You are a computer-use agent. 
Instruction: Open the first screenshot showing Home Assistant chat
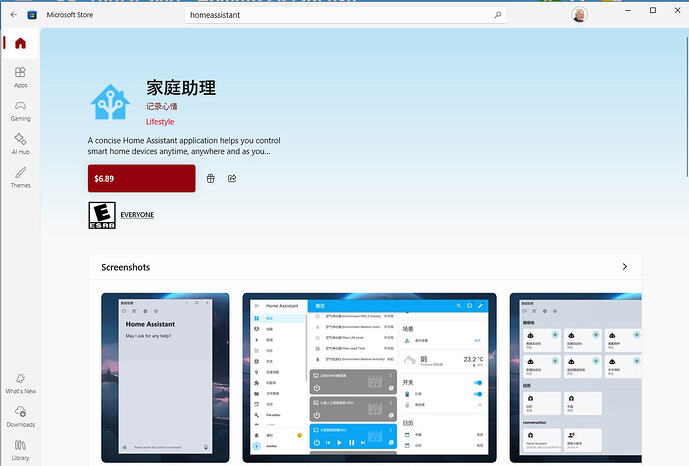point(165,378)
